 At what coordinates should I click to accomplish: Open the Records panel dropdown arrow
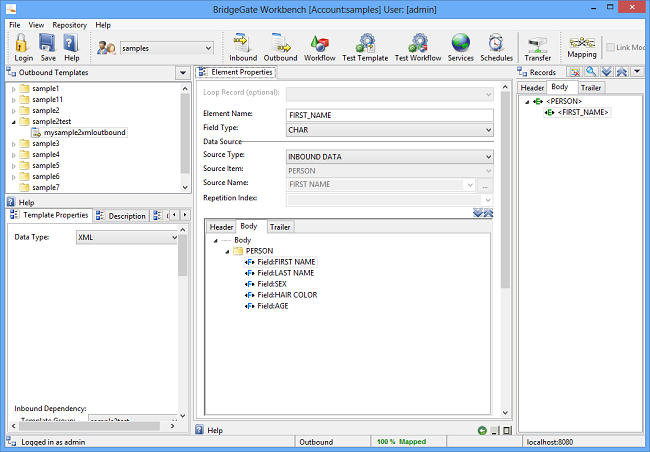(637, 72)
